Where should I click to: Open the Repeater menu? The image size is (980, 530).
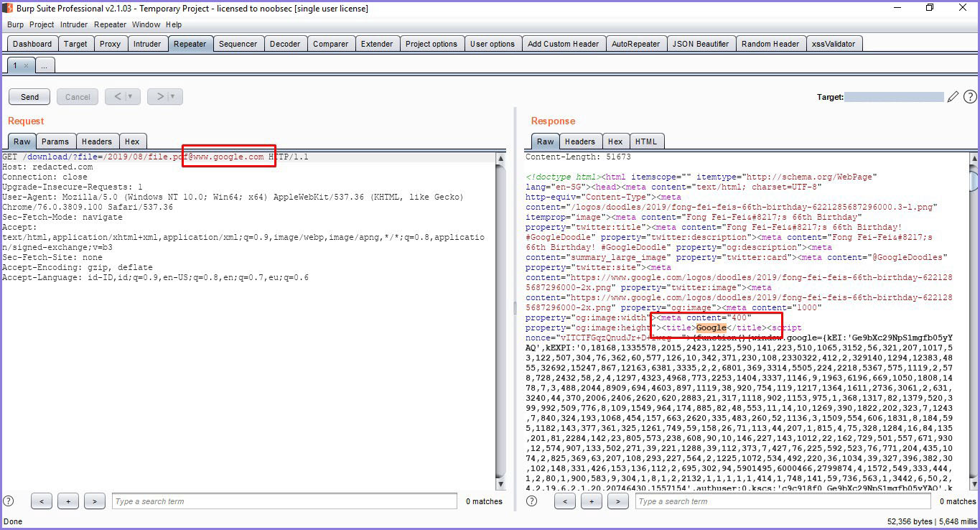tap(110, 24)
